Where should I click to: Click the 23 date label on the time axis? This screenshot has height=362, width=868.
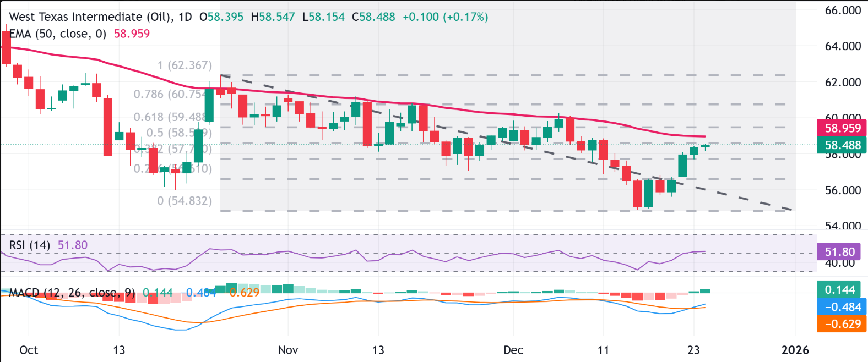pyautogui.click(x=693, y=350)
